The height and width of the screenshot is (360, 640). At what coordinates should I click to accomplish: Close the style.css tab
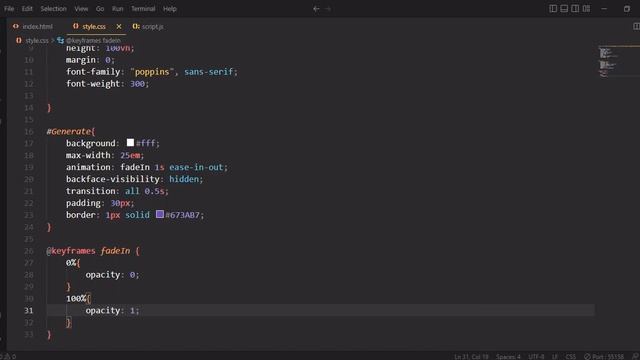point(119,27)
